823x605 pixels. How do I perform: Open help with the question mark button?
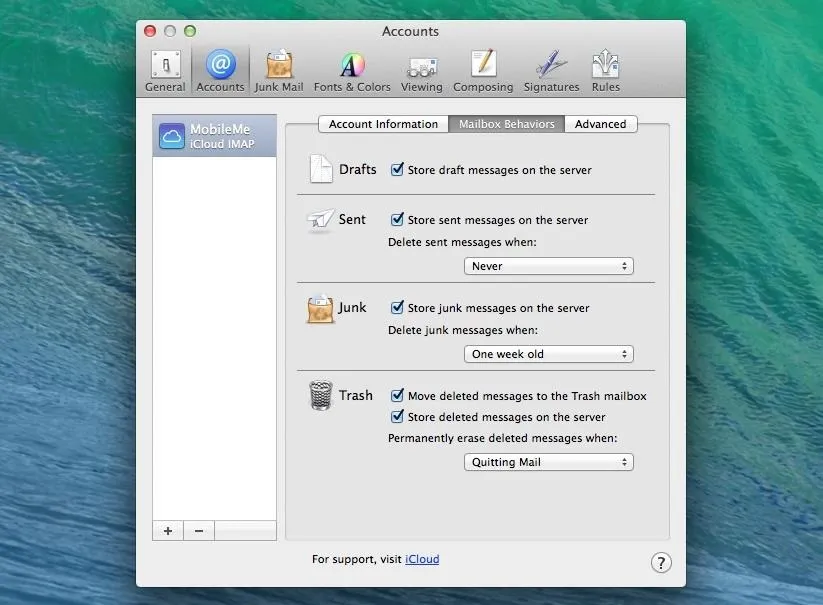pyautogui.click(x=661, y=562)
